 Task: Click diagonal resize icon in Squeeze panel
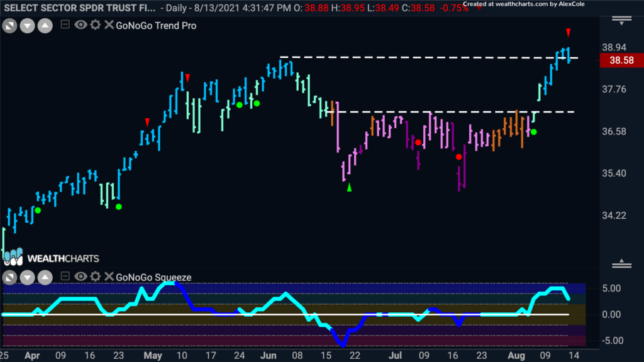point(9,278)
